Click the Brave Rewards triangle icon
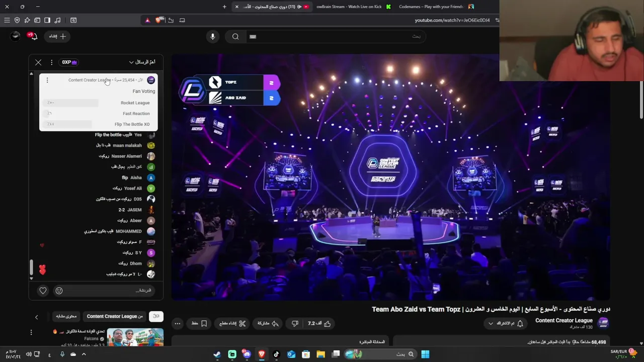This screenshot has height=362, width=644. [x=147, y=20]
